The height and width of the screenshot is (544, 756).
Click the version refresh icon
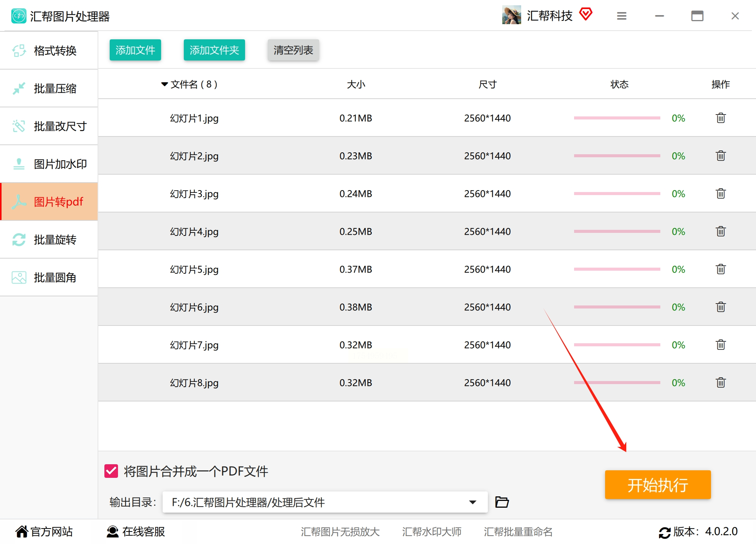tap(664, 532)
